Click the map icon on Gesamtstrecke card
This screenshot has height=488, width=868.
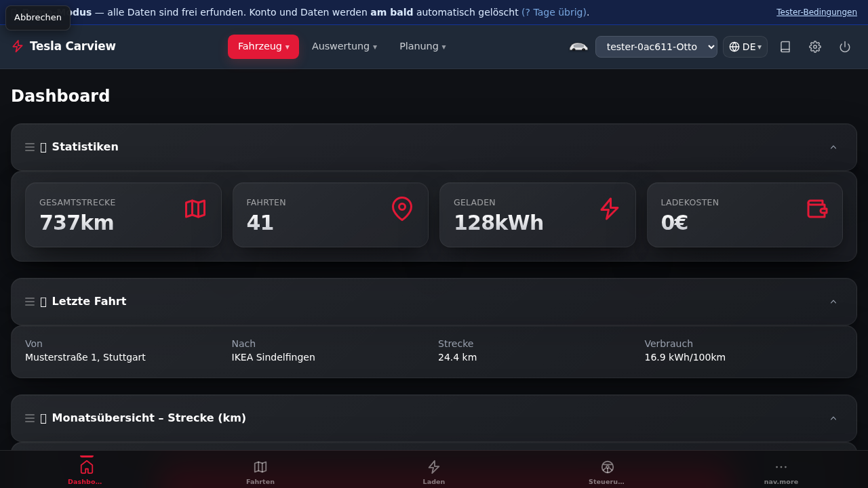(x=195, y=209)
